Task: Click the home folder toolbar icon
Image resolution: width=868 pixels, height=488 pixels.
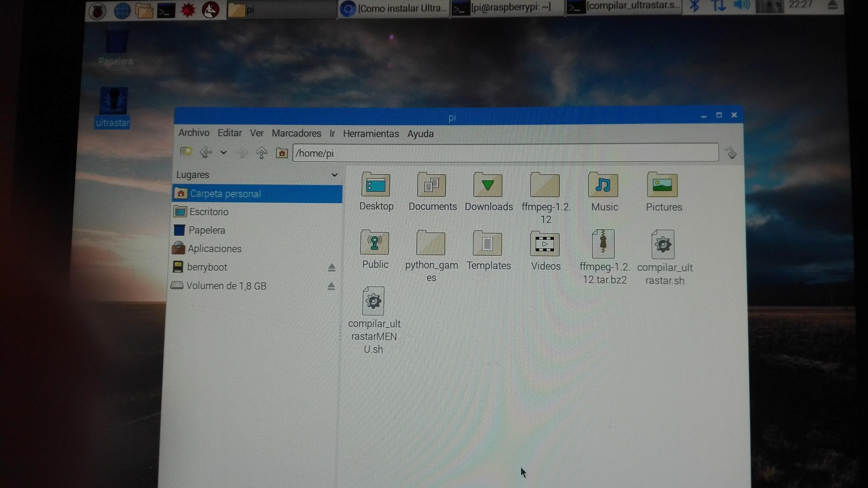Action: (282, 153)
